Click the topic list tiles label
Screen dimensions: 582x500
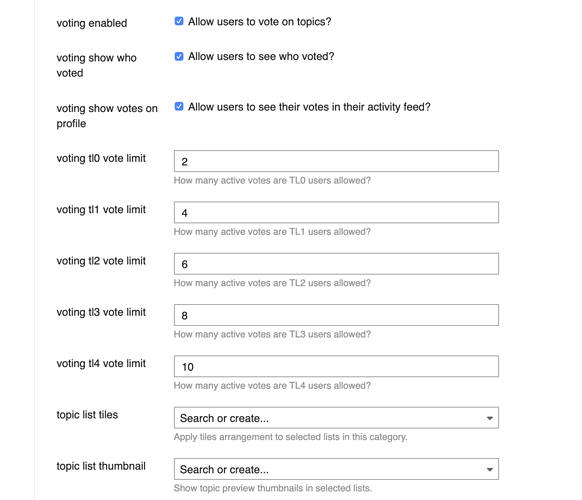[87, 415]
